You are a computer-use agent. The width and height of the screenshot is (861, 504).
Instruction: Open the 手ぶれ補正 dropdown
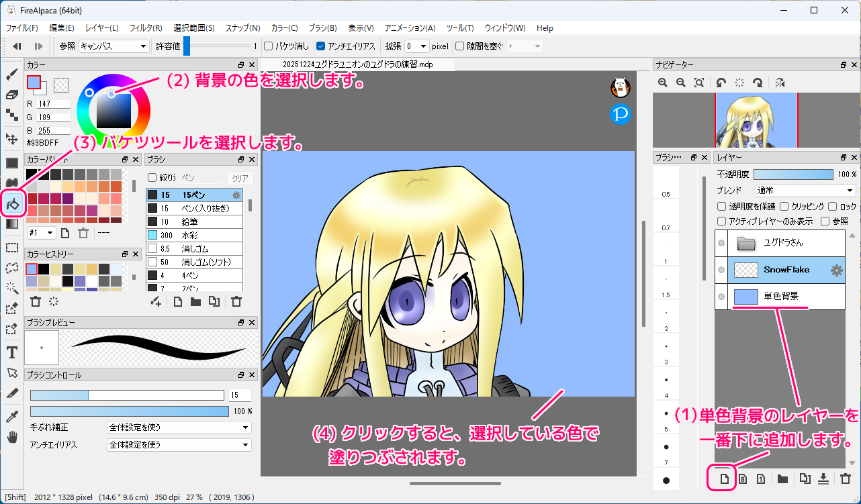[x=179, y=427]
